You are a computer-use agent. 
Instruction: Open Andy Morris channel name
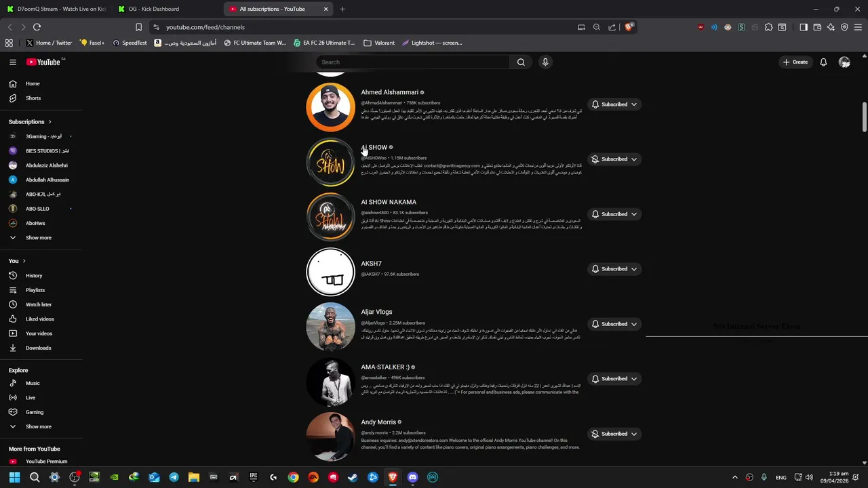(378, 422)
